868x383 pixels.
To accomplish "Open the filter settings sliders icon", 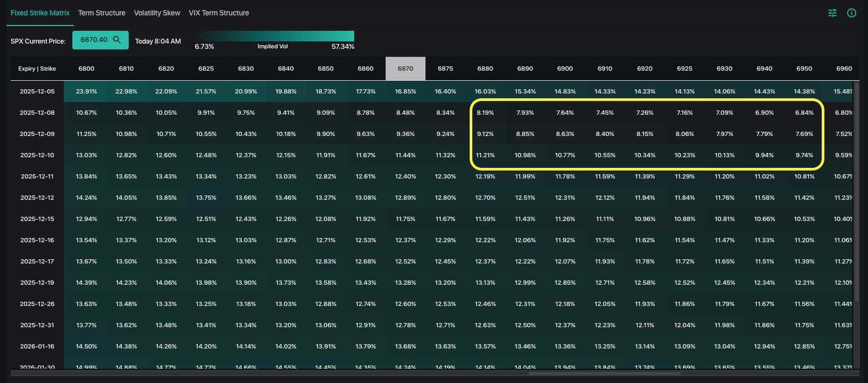I will (832, 13).
